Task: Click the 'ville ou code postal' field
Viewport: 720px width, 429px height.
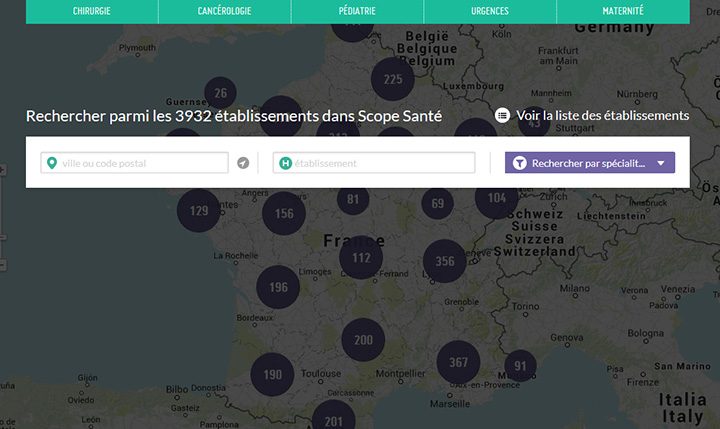Action: 135,163
